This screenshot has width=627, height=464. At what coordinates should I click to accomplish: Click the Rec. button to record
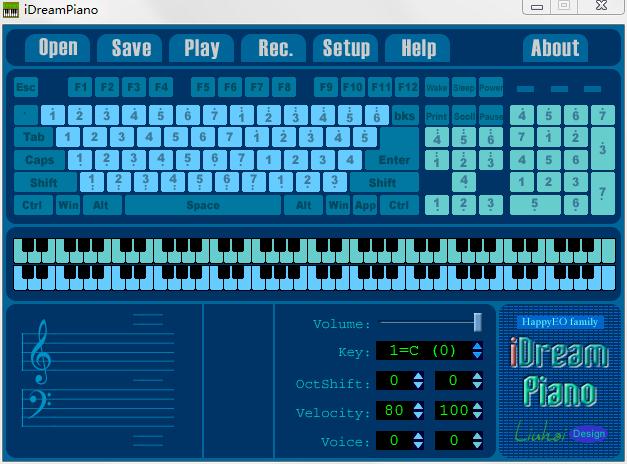pyautogui.click(x=275, y=48)
